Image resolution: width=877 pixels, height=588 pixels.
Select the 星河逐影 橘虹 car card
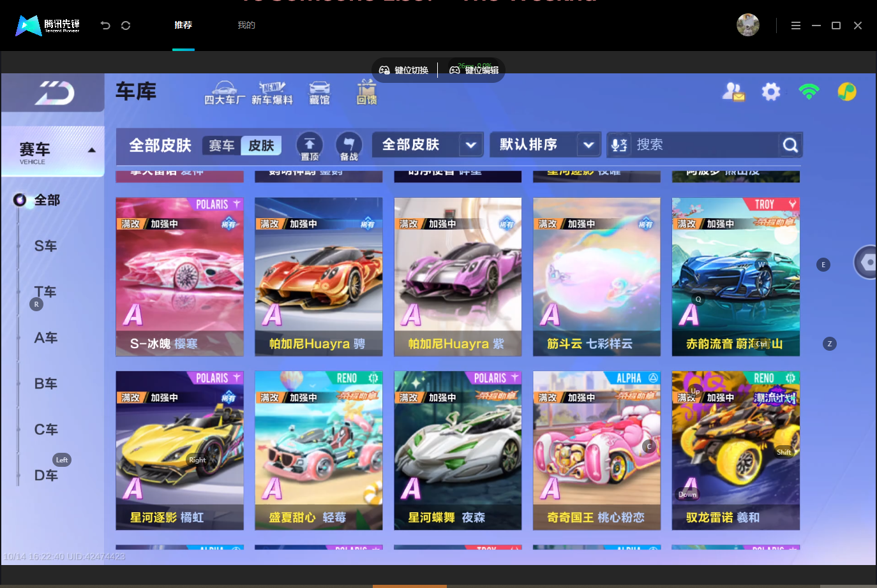179,450
